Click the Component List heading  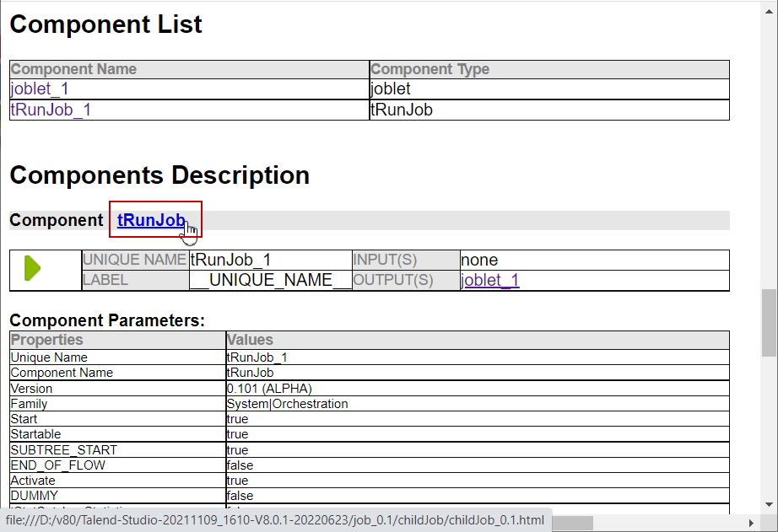coord(105,24)
